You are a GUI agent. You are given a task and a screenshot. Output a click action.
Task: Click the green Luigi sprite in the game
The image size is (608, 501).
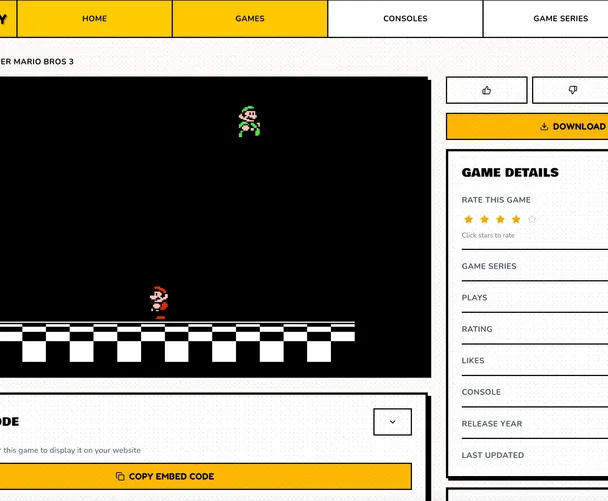249,122
